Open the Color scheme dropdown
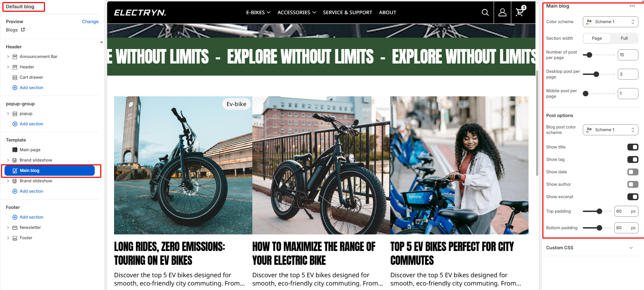This screenshot has width=644, height=290. pyautogui.click(x=610, y=22)
